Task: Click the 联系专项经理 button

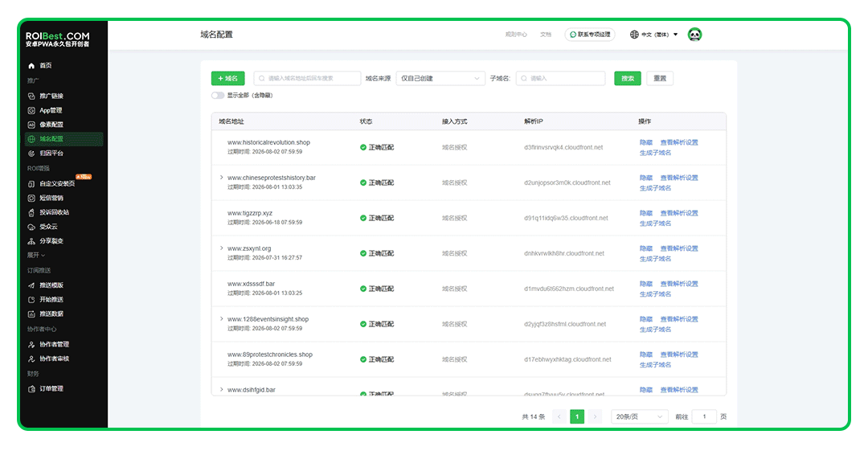Action: pyautogui.click(x=590, y=35)
